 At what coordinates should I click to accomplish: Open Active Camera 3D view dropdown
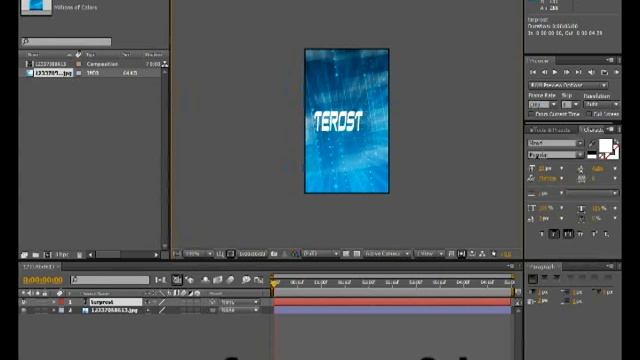click(387, 254)
